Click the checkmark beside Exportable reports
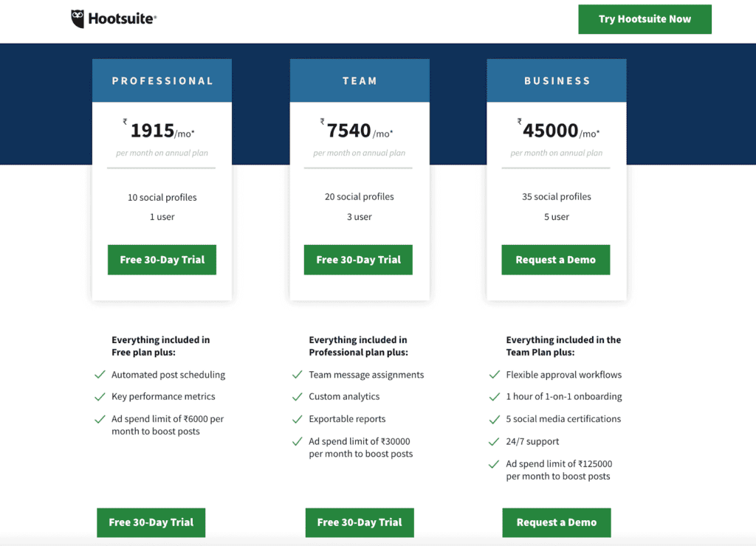The width and height of the screenshot is (756, 546). coord(297,418)
